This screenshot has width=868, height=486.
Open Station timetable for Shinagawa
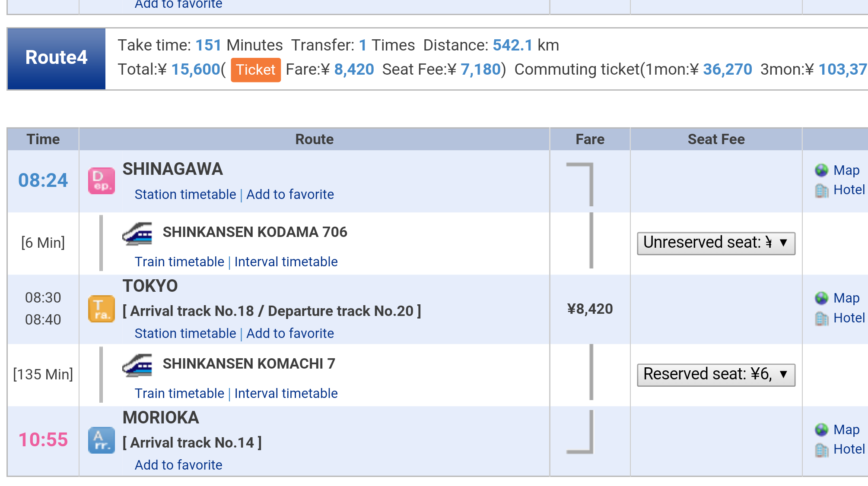tap(185, 195)
